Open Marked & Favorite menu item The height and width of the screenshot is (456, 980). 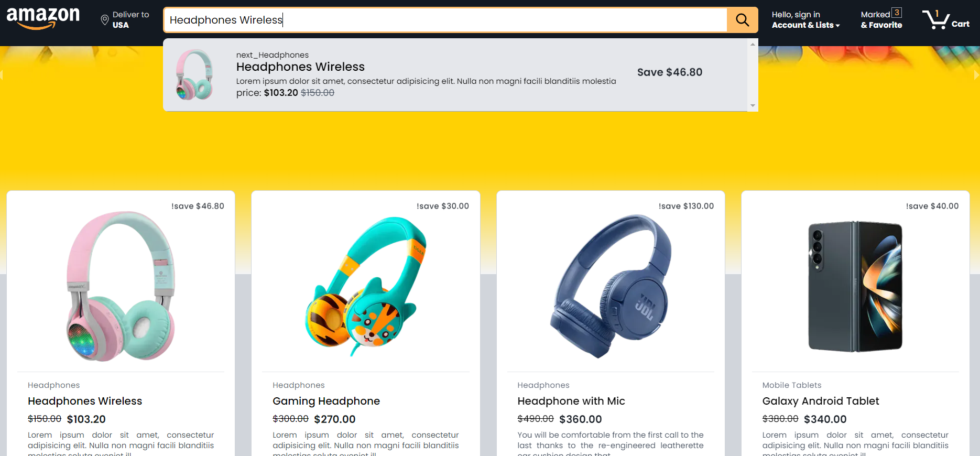coord(881,19)
